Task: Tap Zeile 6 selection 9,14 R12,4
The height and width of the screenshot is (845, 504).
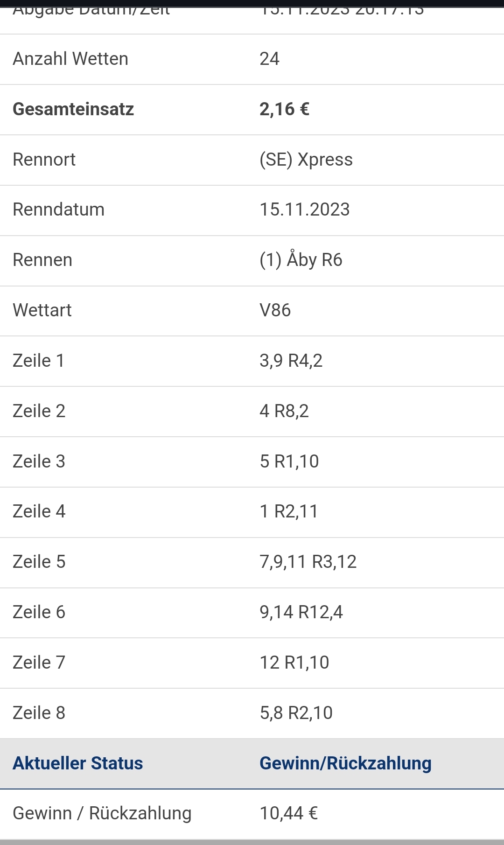Action: coord(301,612)
